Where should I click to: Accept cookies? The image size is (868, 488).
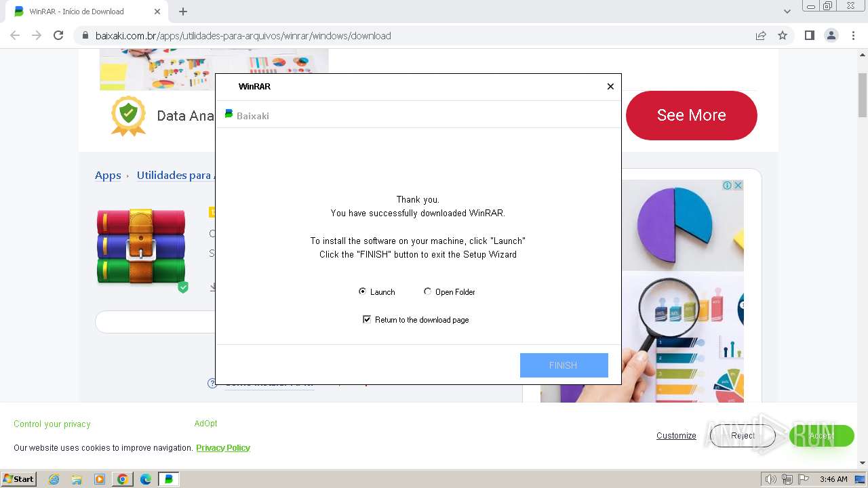(x=821, y=436)
